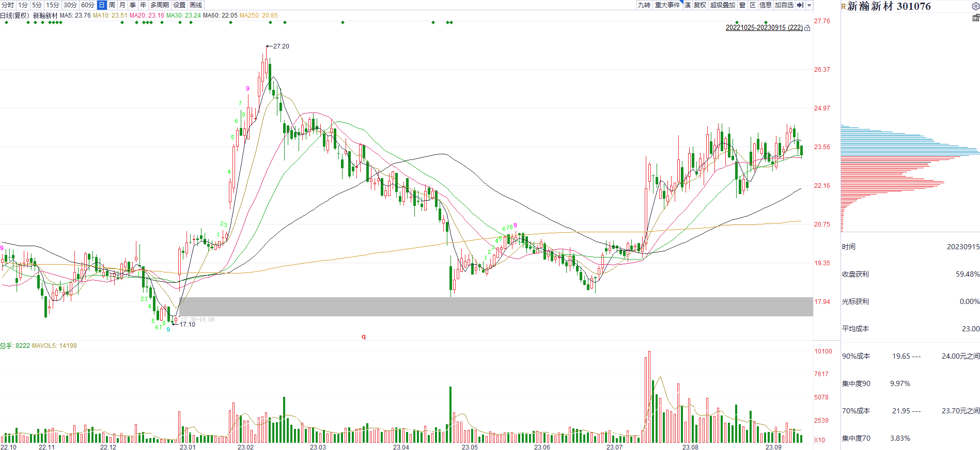This screenshot has width=980, height=450.
Task: Open the 画线 drawing tools
Action: click(196, 5)
